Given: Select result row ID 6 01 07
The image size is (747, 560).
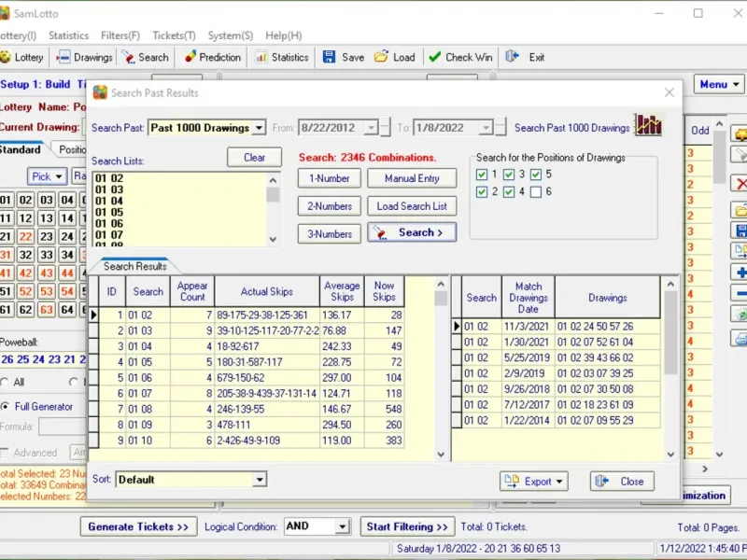Looking at the screenshot, I should coord(251,393).
